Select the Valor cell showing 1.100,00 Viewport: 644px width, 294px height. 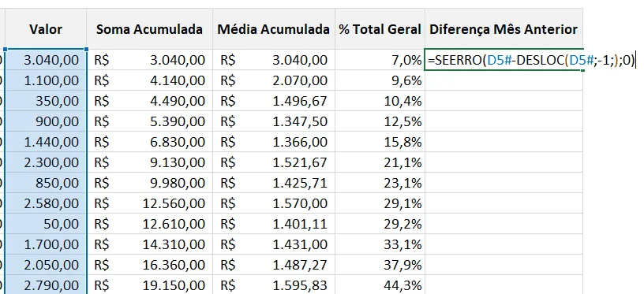point(46,80)
